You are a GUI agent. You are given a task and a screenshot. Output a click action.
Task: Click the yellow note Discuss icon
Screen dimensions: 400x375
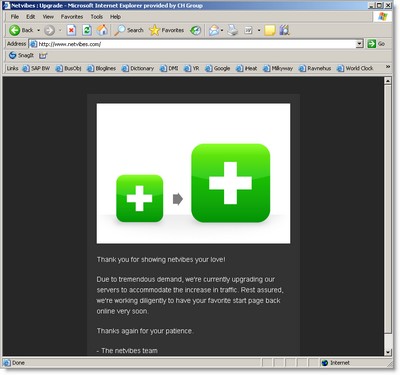click(x=270, y=30)
